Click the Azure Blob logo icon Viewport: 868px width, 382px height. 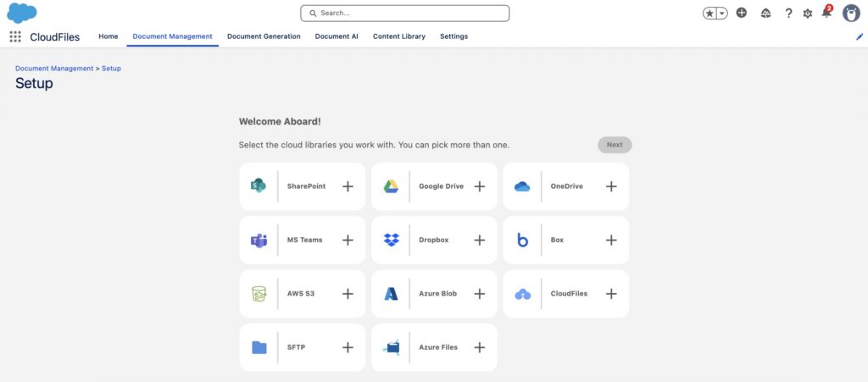point(391,294)
